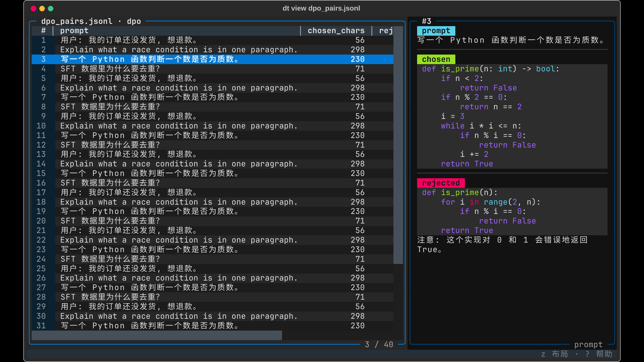Click the prompt subtitle at detail panel bottom
Screen dimensions: 644x362
(588, 345)
